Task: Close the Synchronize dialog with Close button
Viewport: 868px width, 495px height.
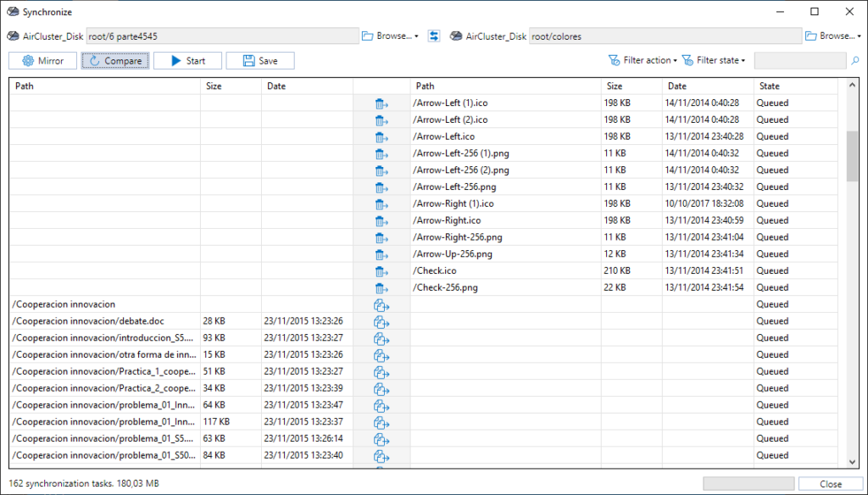Action: coord(831,484)
